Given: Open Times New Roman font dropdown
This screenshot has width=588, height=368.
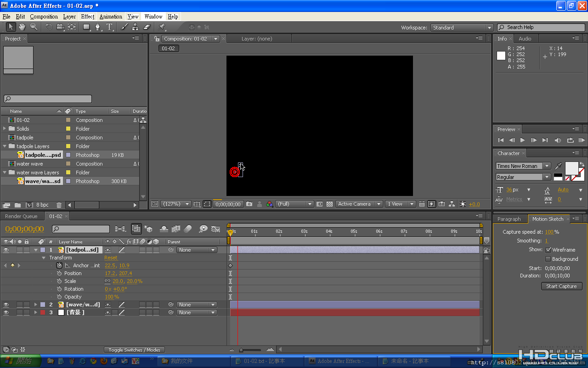Looking at the screenshot, I should coord(523,166).
